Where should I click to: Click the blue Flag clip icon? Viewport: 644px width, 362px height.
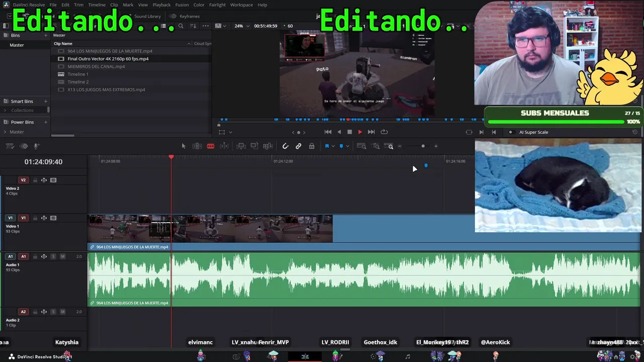(x=327, y=146)
